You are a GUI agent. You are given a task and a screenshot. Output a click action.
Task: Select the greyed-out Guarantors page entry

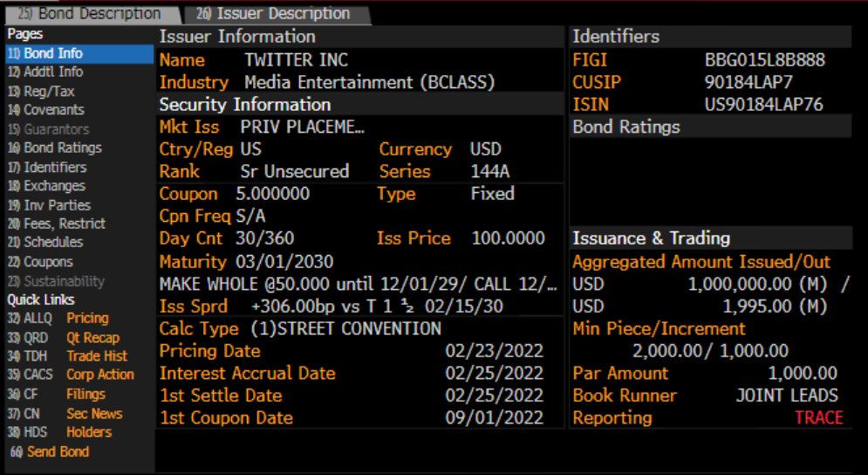coord(48,129)
